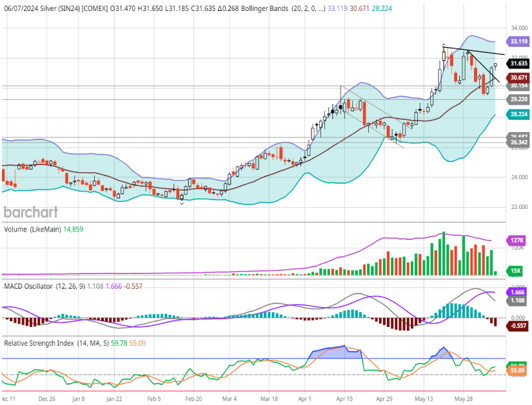
Task: Click the black 31.635 last price tag
Action: pyautogui.click(x=518, y=63)
